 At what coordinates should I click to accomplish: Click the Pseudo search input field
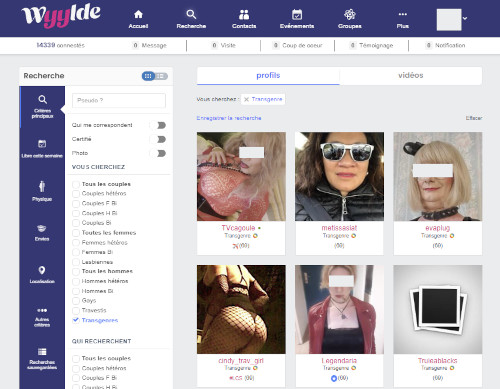pos(119,100)
